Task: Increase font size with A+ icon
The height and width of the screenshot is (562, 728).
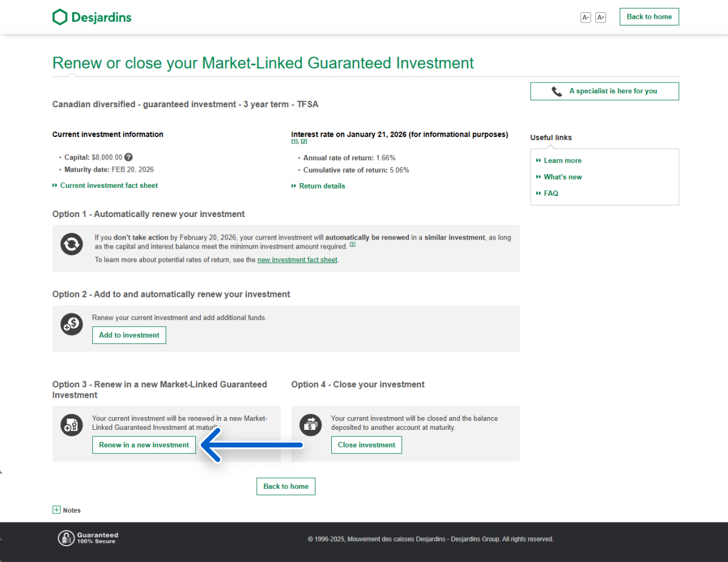Action: [x=601, y=18]
